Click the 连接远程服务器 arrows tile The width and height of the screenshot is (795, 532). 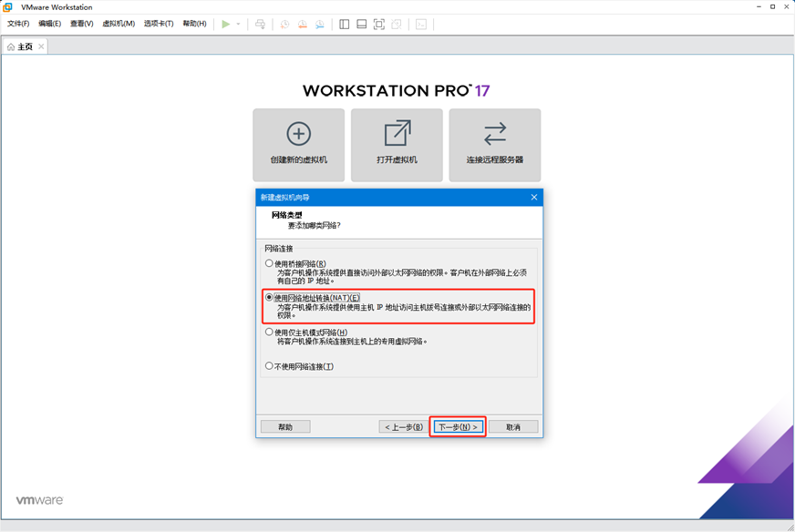pos(495,145)
